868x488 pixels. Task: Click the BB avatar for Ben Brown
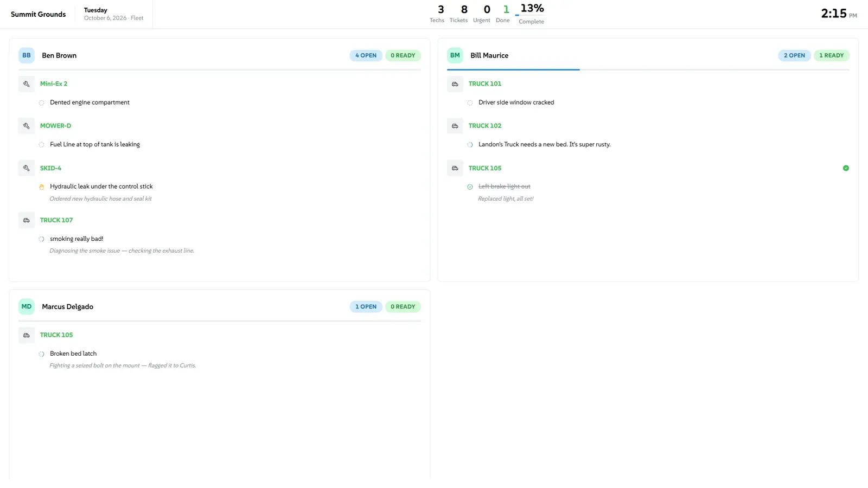point(26,55)
